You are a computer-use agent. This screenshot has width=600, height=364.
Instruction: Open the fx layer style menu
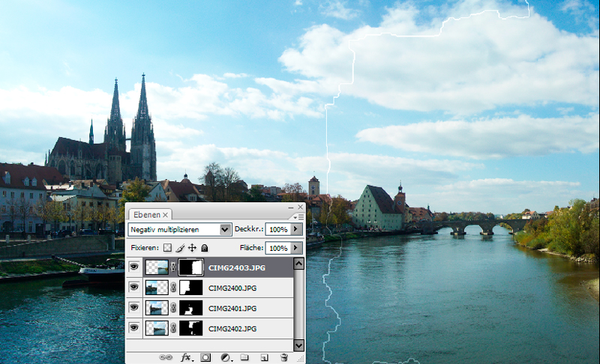pyautogui.click(x=186, y=357)
